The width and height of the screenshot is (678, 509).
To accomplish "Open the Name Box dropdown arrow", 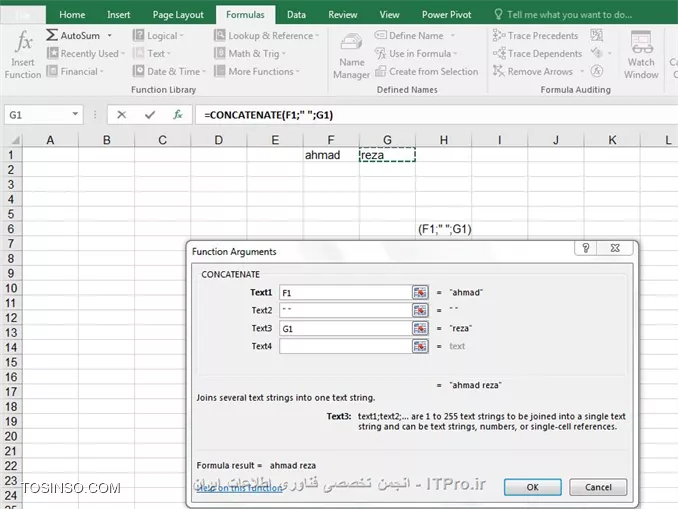I will coord(75,114).
